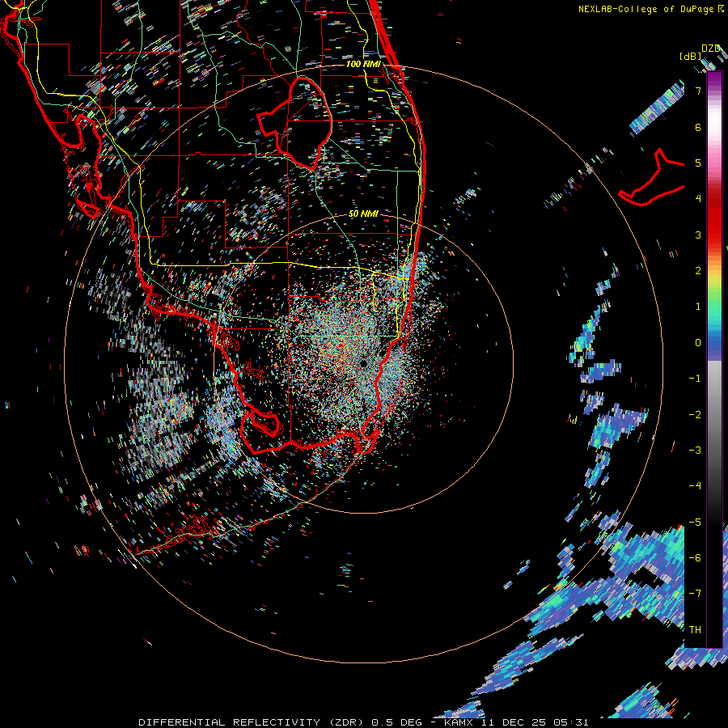Click the "6" value on the color scale
The image size is (728, 728).
(x=698, y=127)
